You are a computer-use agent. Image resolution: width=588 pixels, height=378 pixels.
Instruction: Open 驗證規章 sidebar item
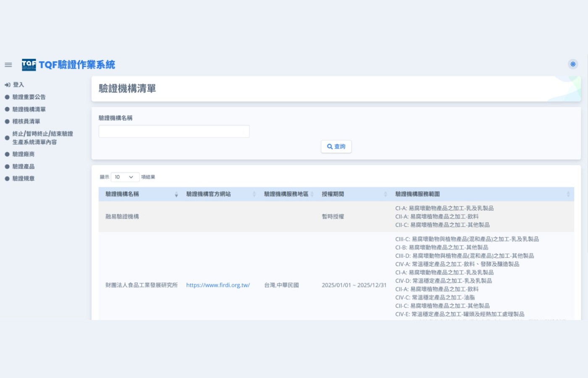(x=24, y=178)
